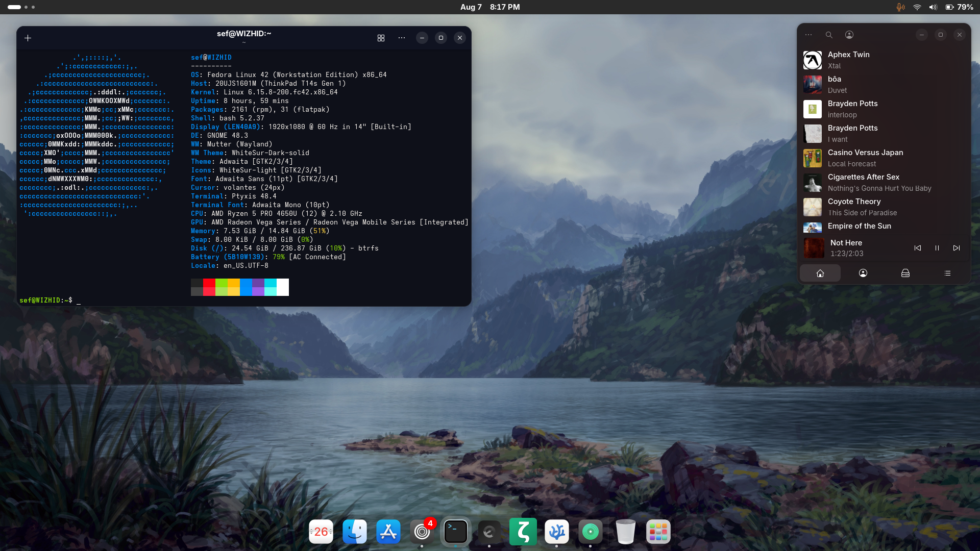The image size is (980, 551).
Task: Launch App Store-style software center in dock
Action: (x=388, y=532)
